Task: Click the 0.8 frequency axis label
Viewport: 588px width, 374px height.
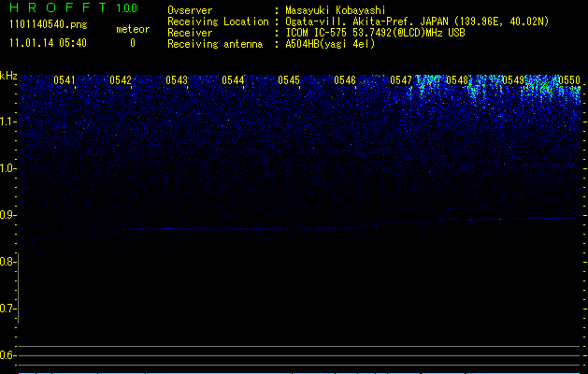Action: [x=7, y=262]
